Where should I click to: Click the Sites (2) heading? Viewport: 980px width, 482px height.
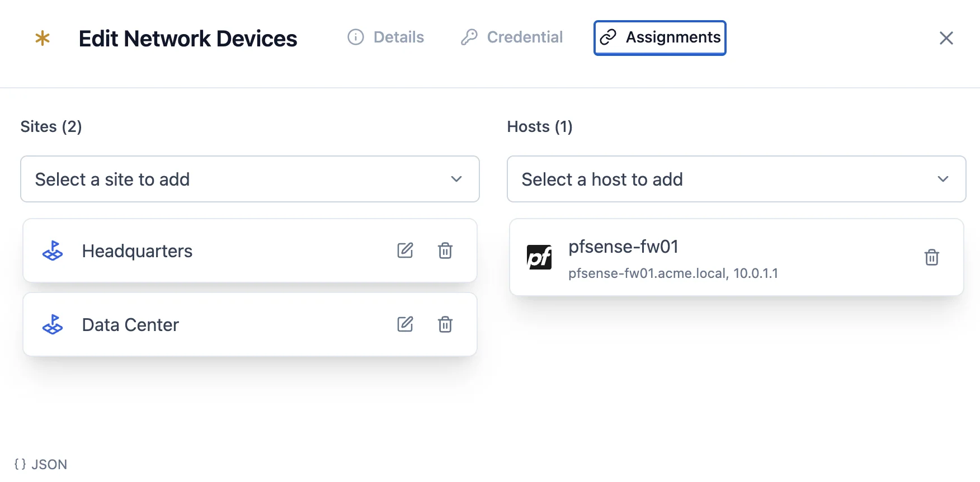tap(51, 127)
